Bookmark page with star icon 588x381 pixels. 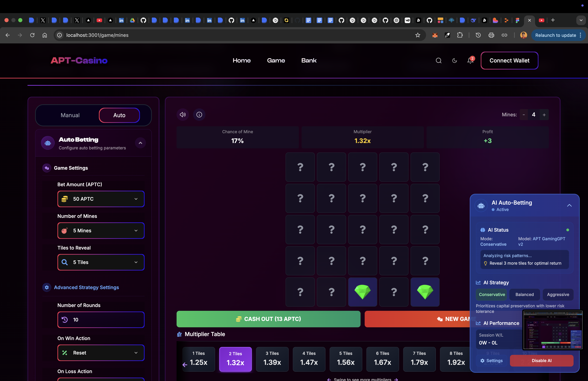point(417,35)
